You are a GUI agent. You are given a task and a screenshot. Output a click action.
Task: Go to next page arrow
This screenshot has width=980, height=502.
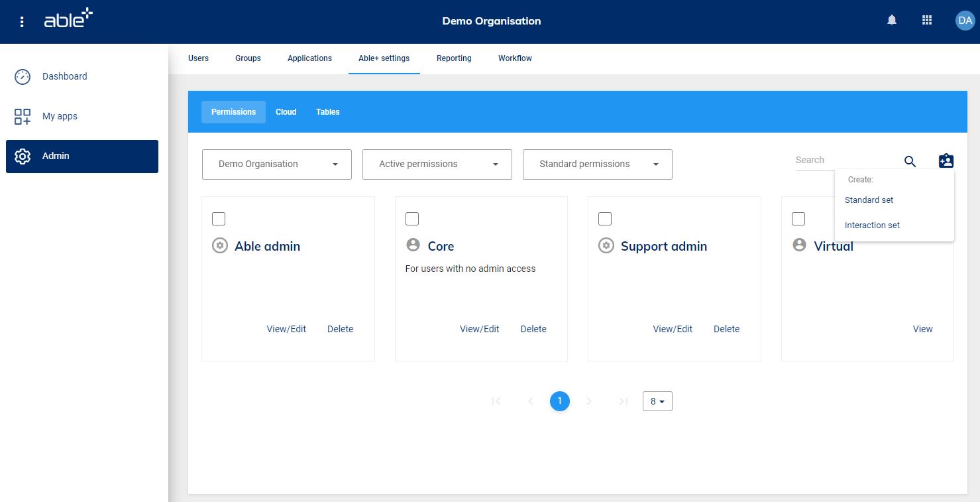pyautogui.click(x=589, y=401)
